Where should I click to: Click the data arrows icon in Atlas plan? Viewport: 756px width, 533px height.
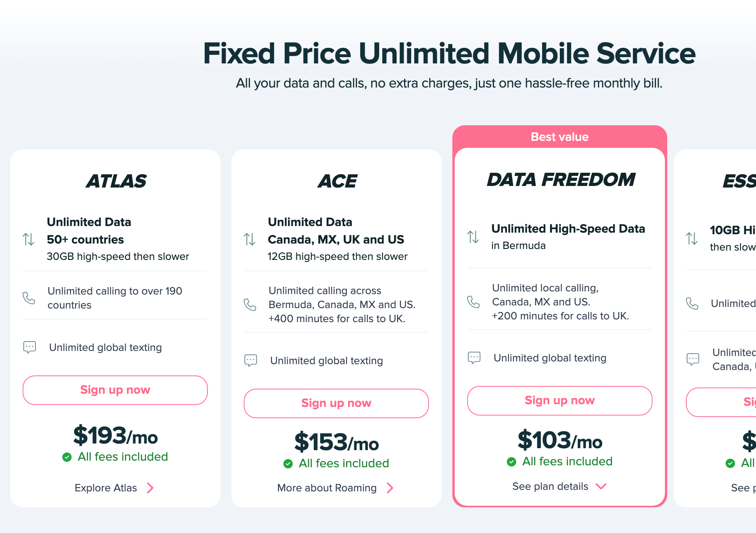[28, 239]
